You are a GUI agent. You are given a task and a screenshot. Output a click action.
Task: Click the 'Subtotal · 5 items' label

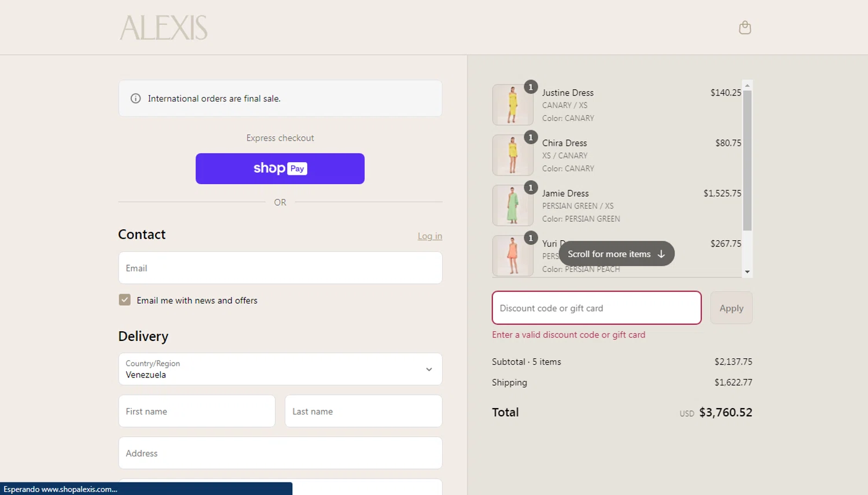[x=527, y=362]
